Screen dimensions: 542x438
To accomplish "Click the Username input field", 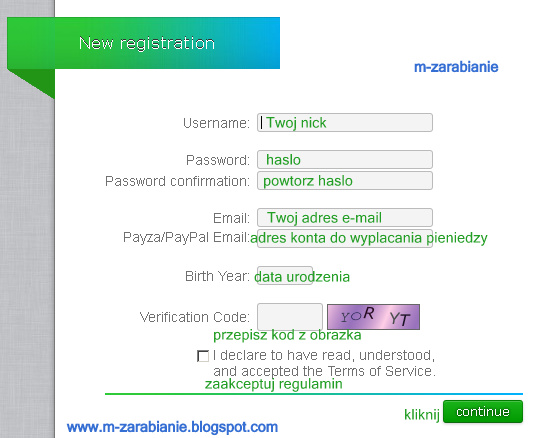I will [345, 122].
